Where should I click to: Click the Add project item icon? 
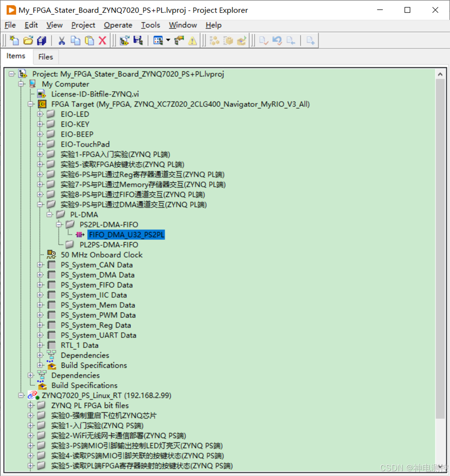[124, 40]
